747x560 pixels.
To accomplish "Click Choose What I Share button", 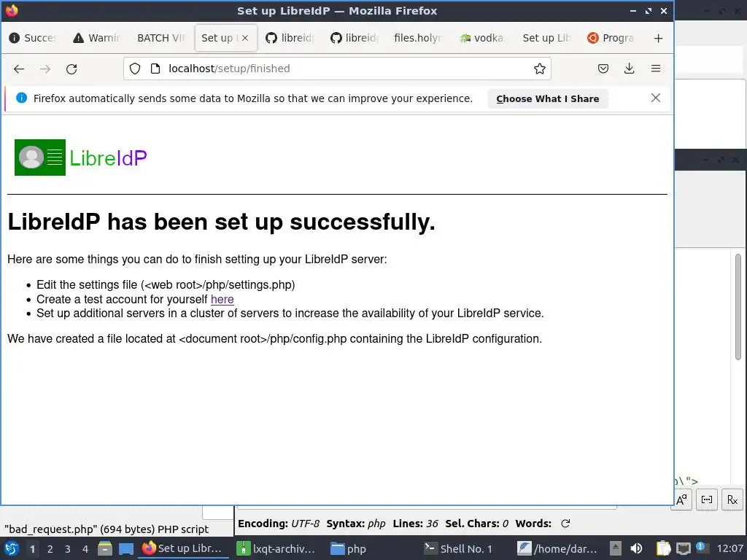I will click(548, 98).
